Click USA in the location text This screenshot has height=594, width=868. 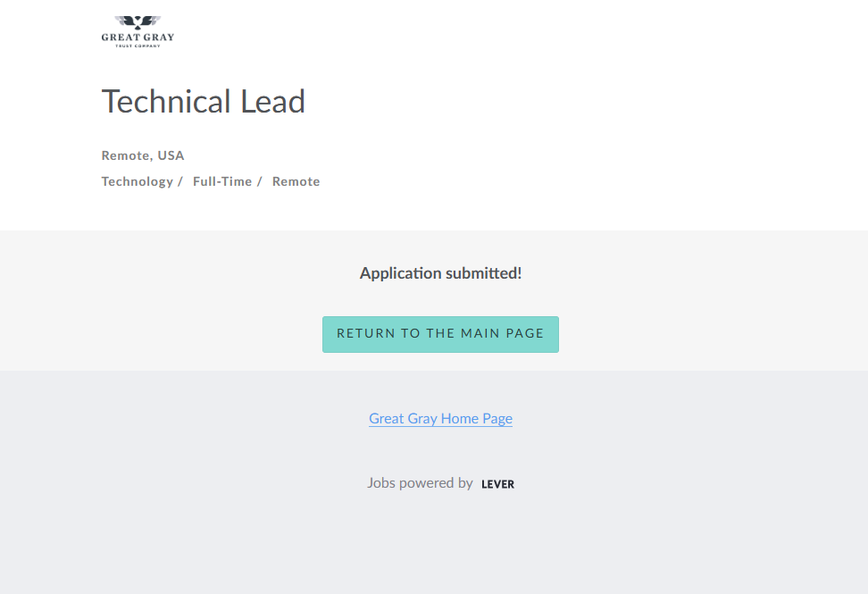click(171, 155)
